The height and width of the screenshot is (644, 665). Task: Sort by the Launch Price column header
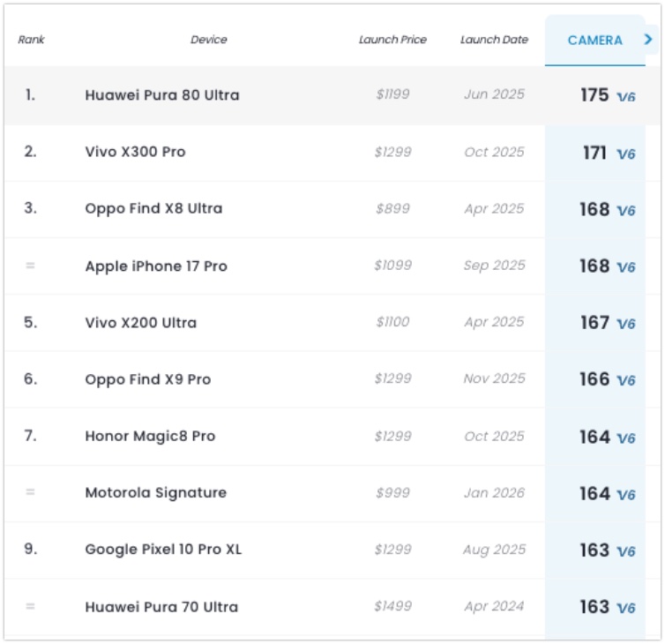pos(392,40)
